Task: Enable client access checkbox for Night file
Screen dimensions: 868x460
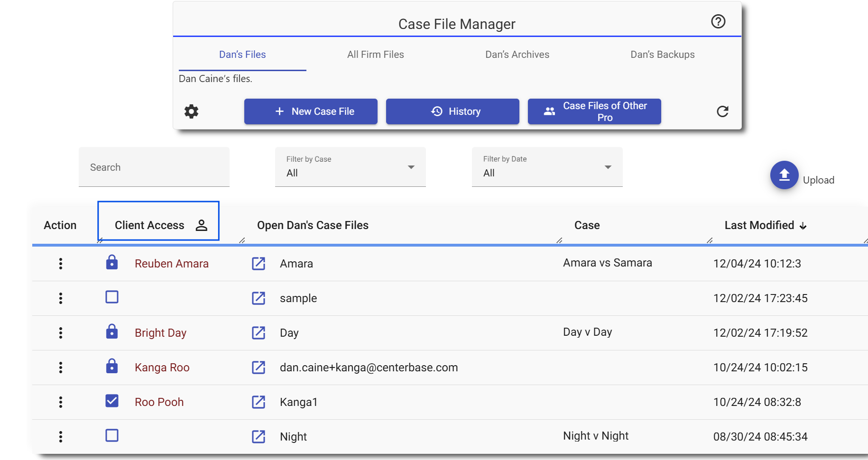Action: click(112, 435)
